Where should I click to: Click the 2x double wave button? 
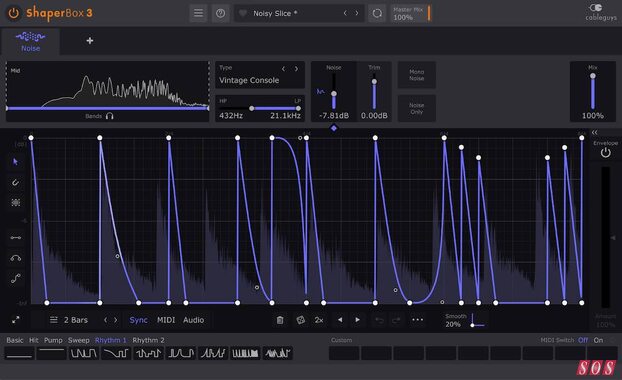pyautogui.click(x=319, y=320)
